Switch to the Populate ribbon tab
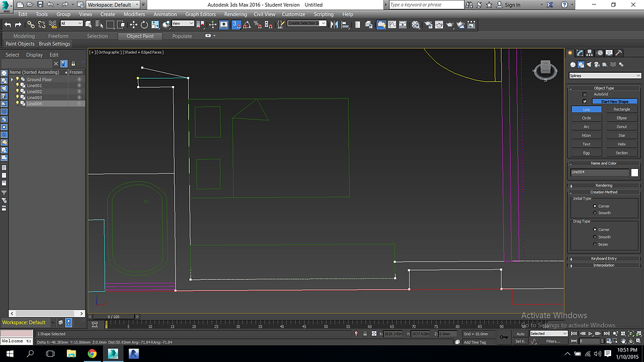The image size is (644, 362). click(x=182, y=36)
